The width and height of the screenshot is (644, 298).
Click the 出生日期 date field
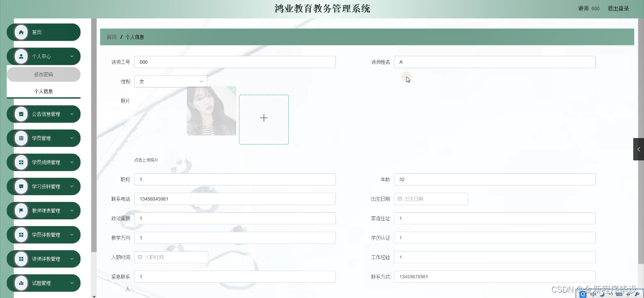pos(431,199)
